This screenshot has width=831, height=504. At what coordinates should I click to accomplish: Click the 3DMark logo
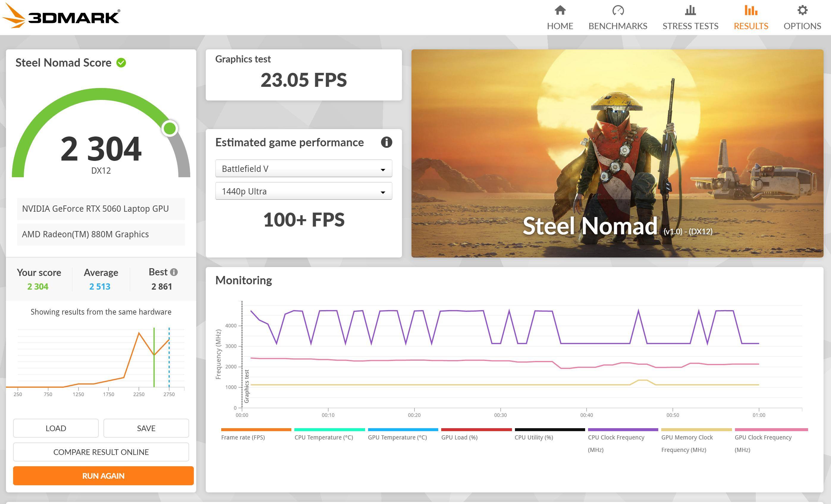[61, 16]
